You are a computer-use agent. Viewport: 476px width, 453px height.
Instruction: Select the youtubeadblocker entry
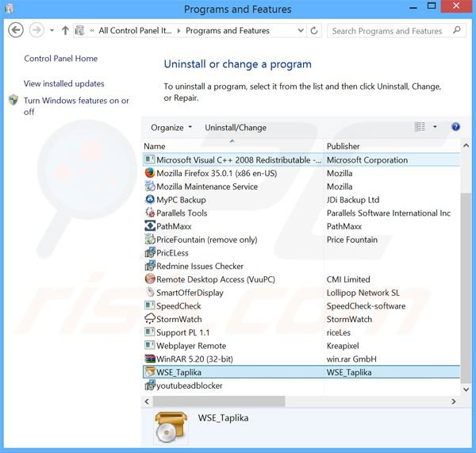coord(189,386)
